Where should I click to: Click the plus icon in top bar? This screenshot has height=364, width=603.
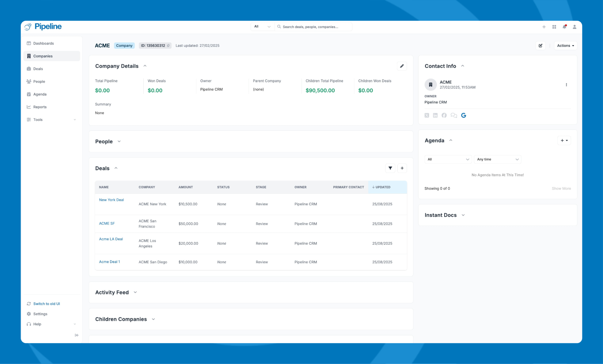coord(544,27)
